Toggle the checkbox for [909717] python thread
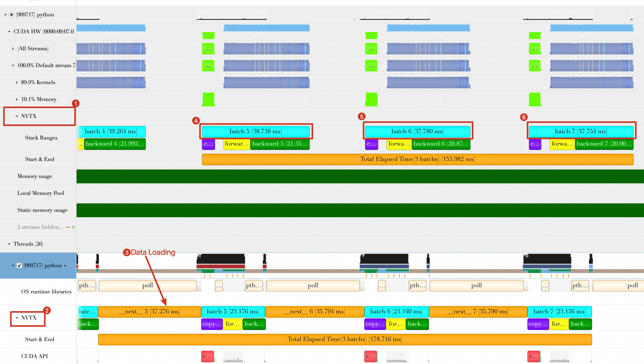The image size is (644, 364). 19,265
